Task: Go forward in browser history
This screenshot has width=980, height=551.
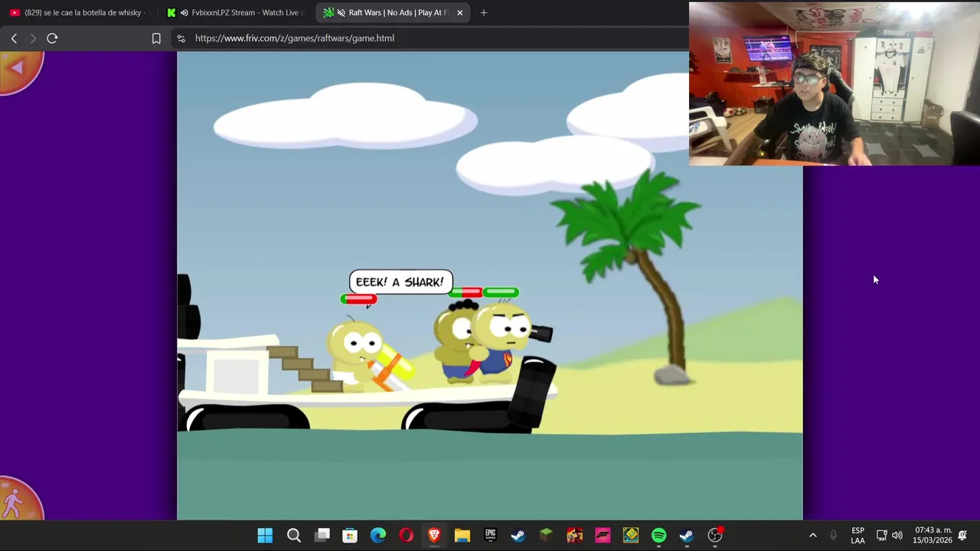Action: coord(33,38)
